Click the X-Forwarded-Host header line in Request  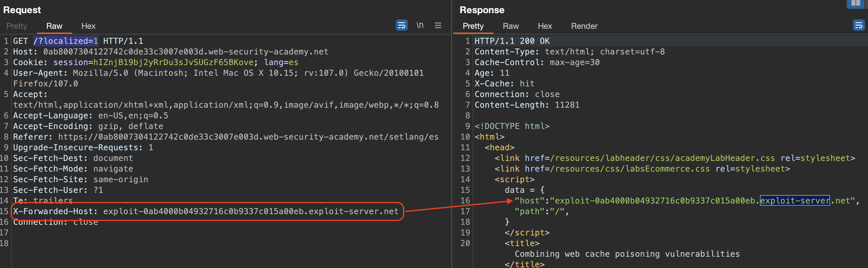click(205, 211)
